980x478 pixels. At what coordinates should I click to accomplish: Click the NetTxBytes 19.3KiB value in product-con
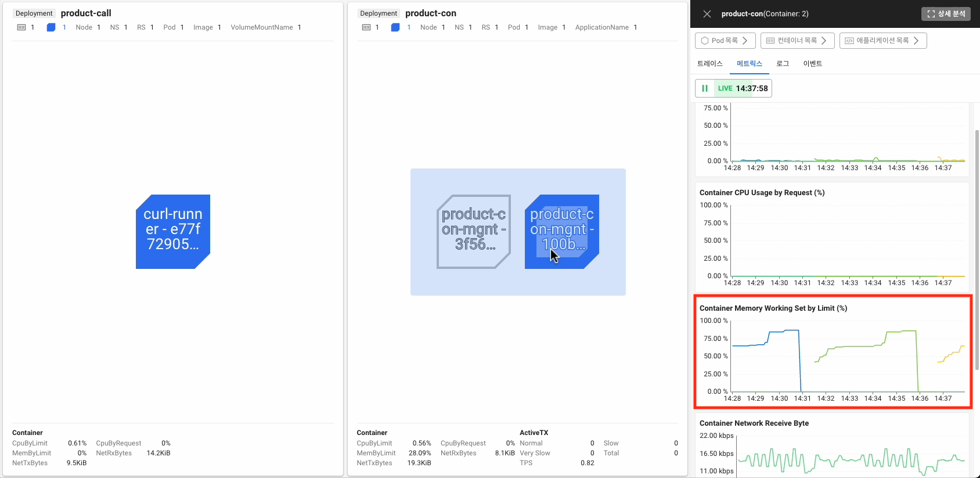click(419, 463)
